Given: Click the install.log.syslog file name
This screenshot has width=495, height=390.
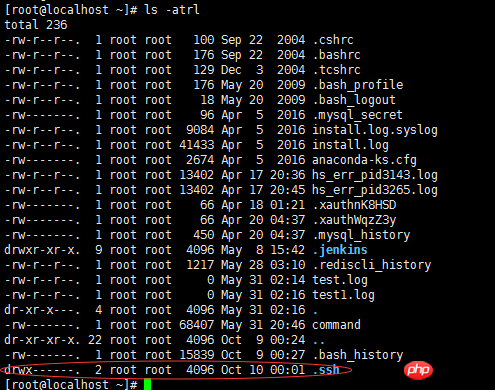Looking at the screenshot, I should click(x=375, y=130).
